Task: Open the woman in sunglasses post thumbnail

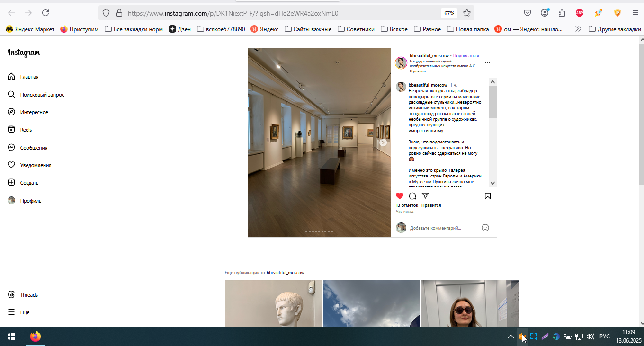Action: click(470, 303)
